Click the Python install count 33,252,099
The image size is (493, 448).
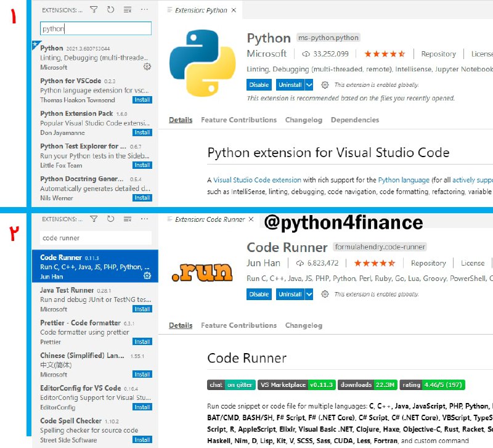(325, 54)
